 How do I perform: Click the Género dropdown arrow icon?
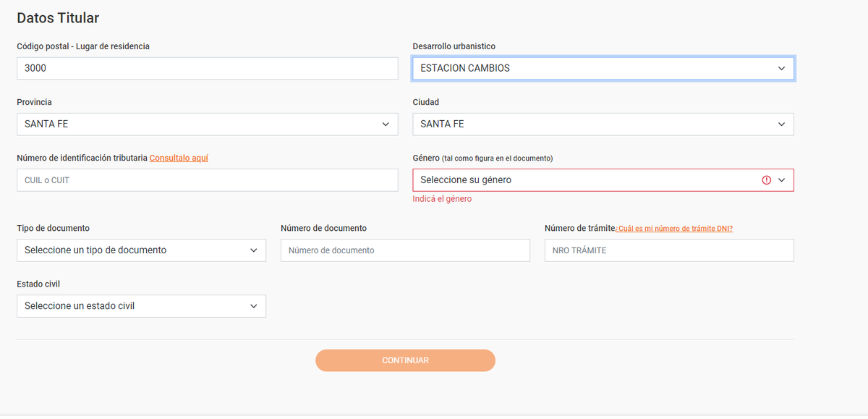[782, 179]
